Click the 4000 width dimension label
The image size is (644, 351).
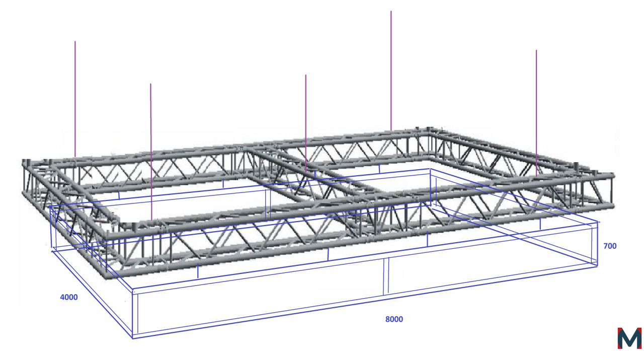69,297
